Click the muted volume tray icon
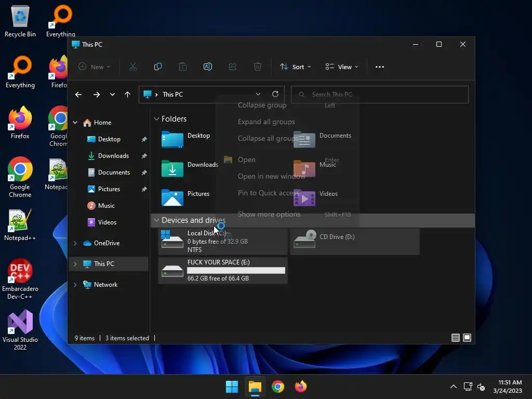Image resolution: width=532 pixels, height=399 pixels. click(x=481, y=387)
